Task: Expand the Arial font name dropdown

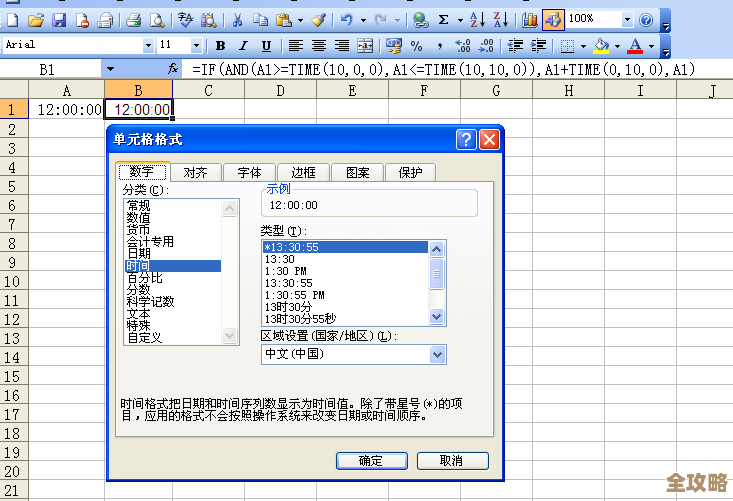Action: pos(149,46)
